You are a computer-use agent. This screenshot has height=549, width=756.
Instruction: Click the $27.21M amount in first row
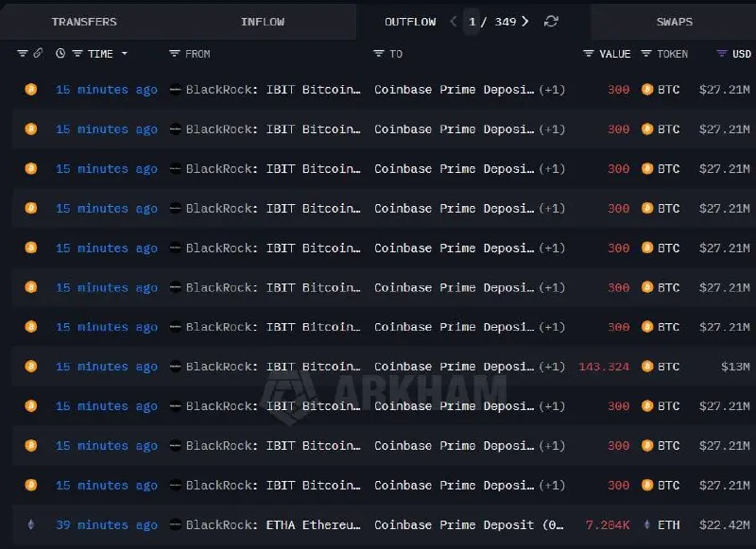point(725,90)
